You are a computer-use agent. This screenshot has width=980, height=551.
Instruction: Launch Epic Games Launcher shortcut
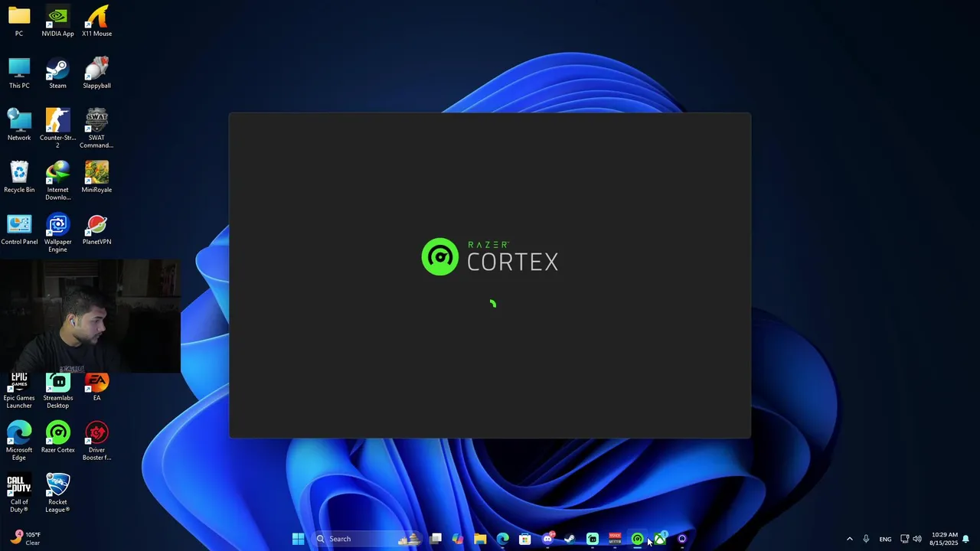[x=19, y=390]
